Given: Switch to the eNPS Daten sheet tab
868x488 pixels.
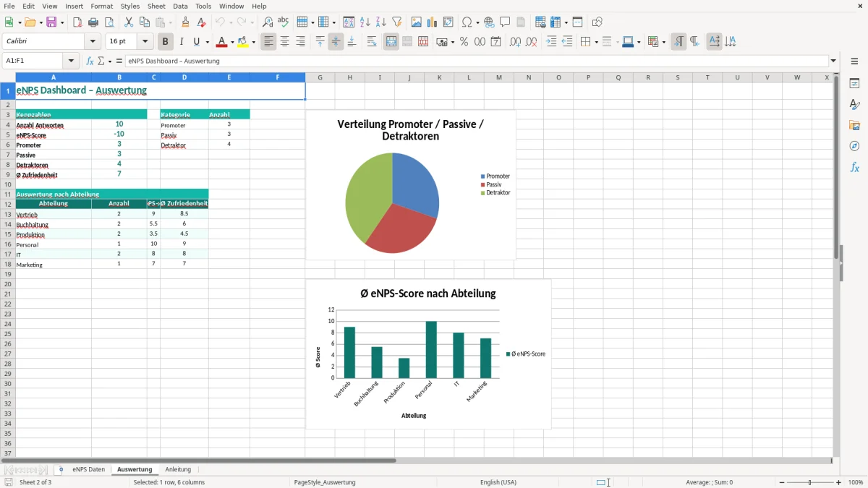Looking at the screenshot, I should [88, 470].
